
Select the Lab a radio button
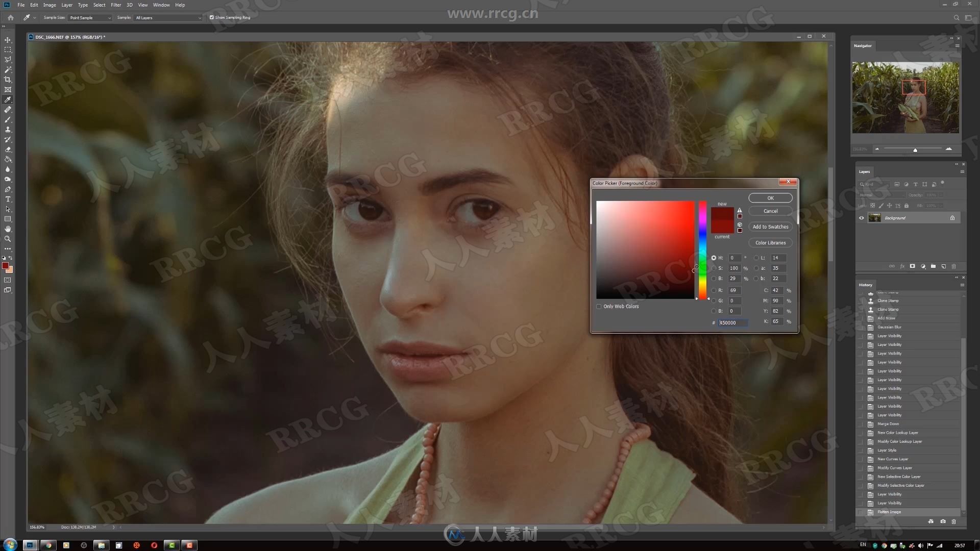pyautogui.click(x=756, y=268)
